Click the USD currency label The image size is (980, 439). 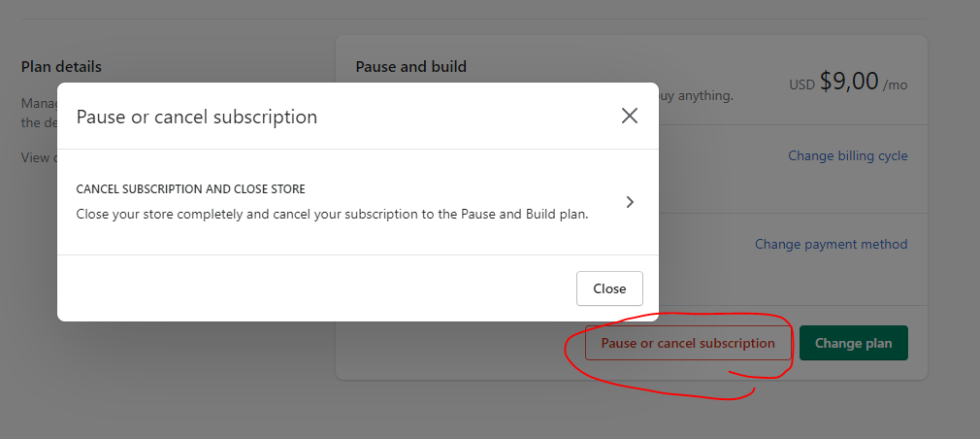coord(801,84)
